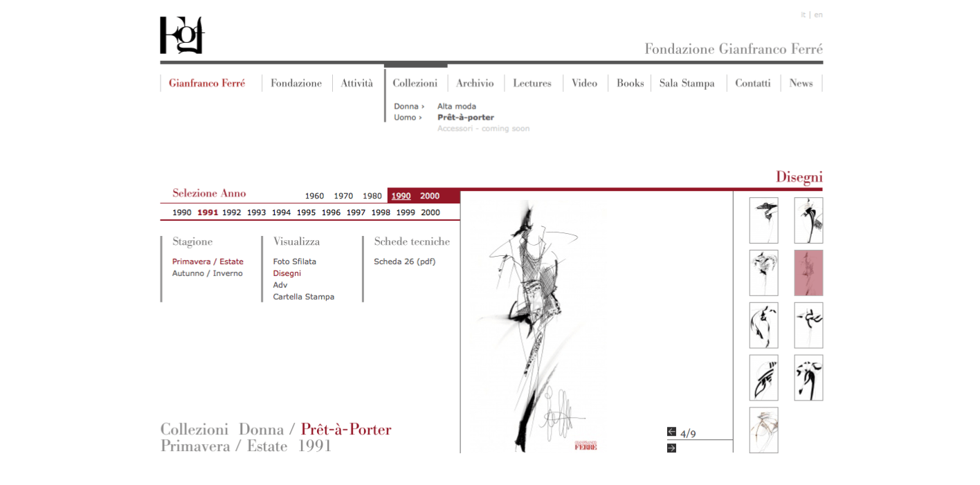Open the News menu item

(801, 83)
